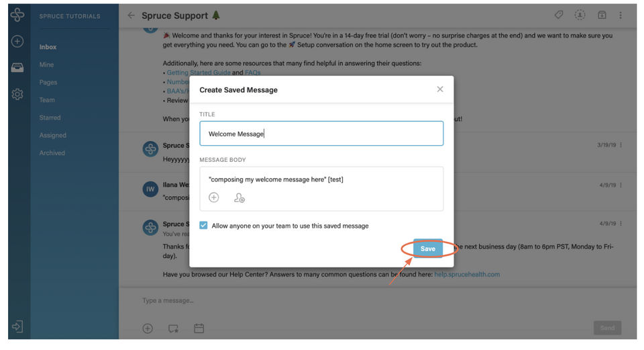This screenshot has width=644, height=350.
Task: Open the Archived folder in the sidebar
Action: [52, 153]
